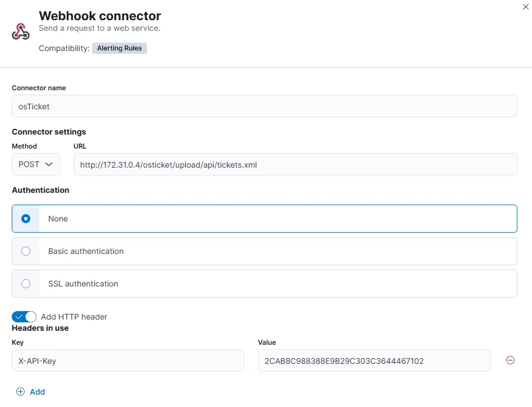Click the Connector name field showing osTicket
This screenshot has width=532, height=407.
click(x=264, y=106)
